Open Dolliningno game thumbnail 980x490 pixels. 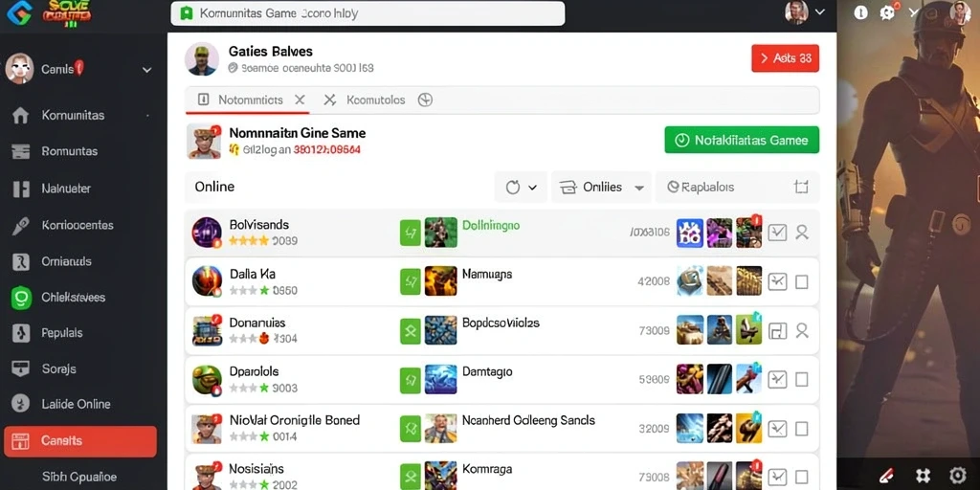[x=441, y=232]
